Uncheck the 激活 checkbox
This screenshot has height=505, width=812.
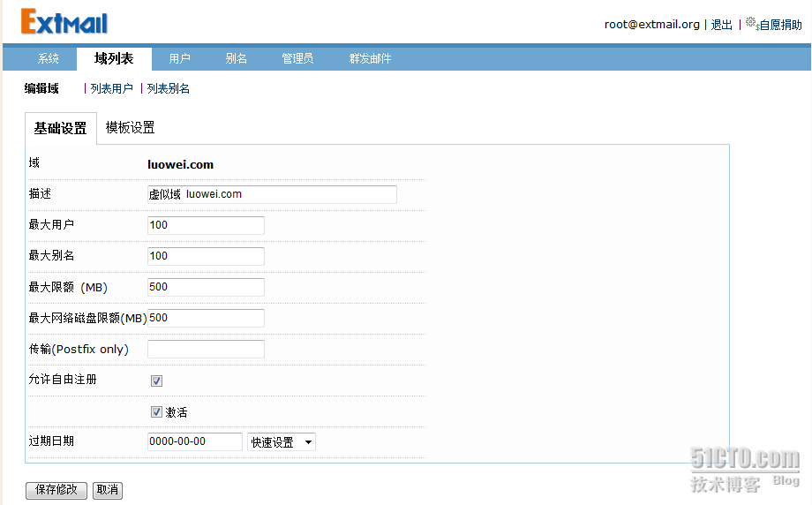pos(156,411)
